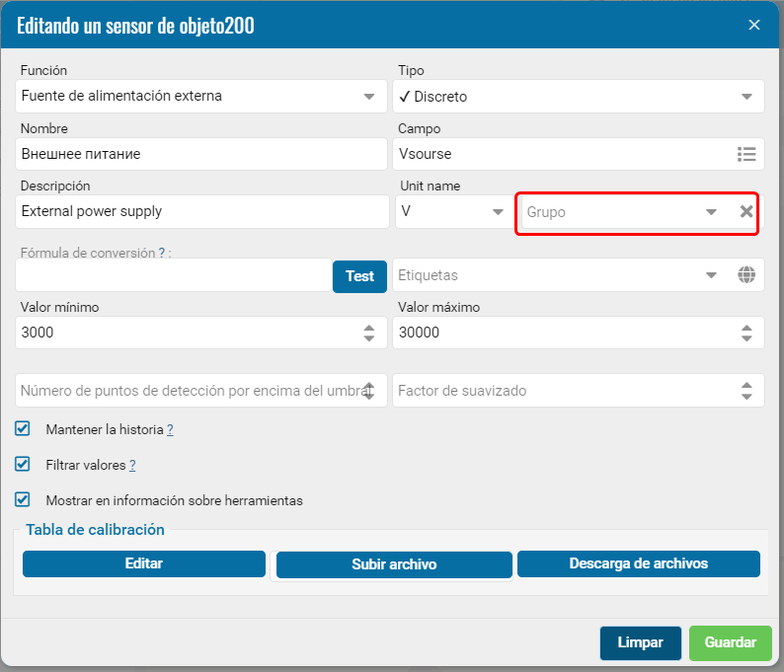Open the Etiquetas dropdown arrow

click(711, 274)
